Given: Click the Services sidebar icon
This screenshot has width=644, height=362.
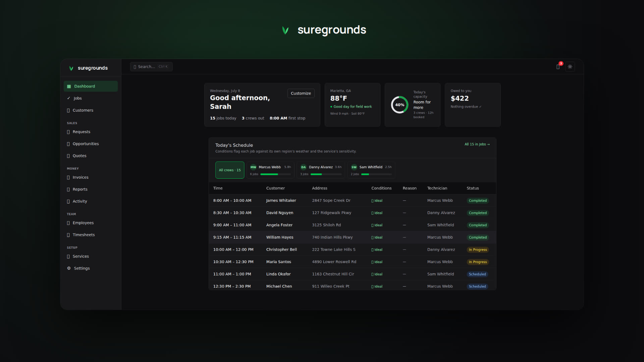Looking at the screenshot, I should coord(68,256).
